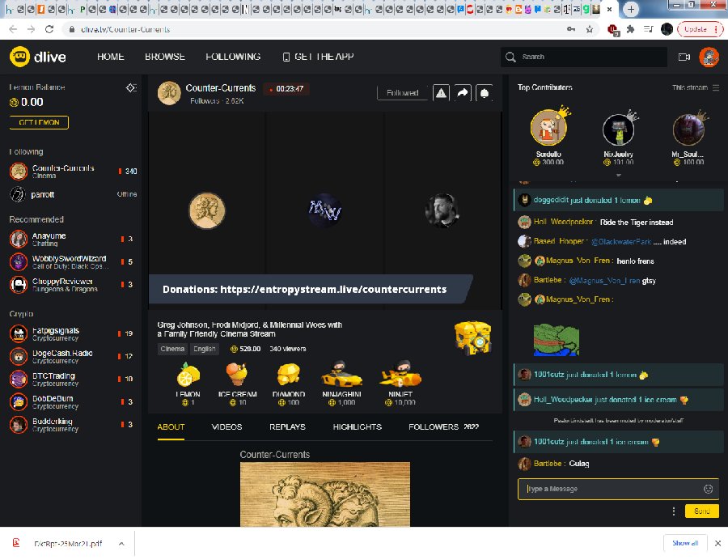Send the chat message
728x560 pixels.
701,511
